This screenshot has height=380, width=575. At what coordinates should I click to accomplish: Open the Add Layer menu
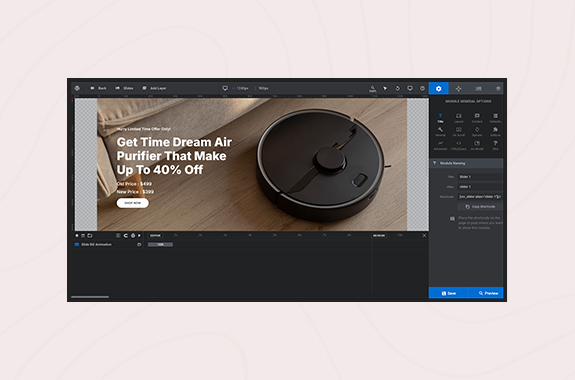point(154,88)
